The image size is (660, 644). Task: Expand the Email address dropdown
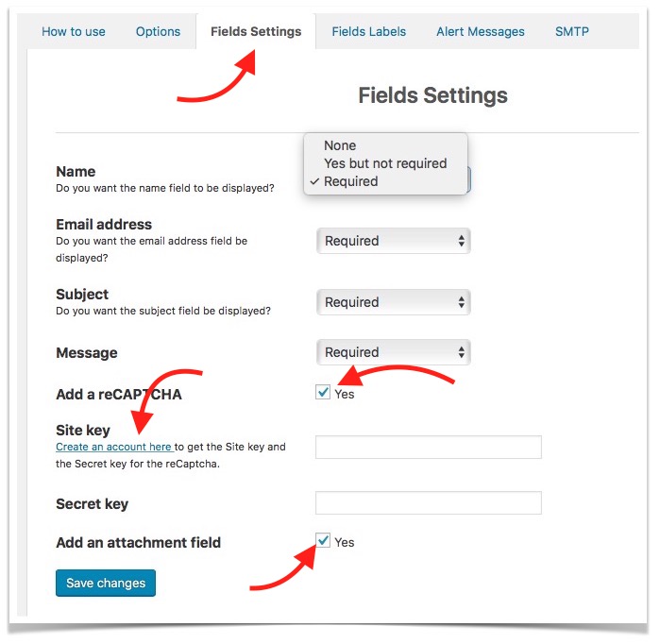click(x=393, y=241)
